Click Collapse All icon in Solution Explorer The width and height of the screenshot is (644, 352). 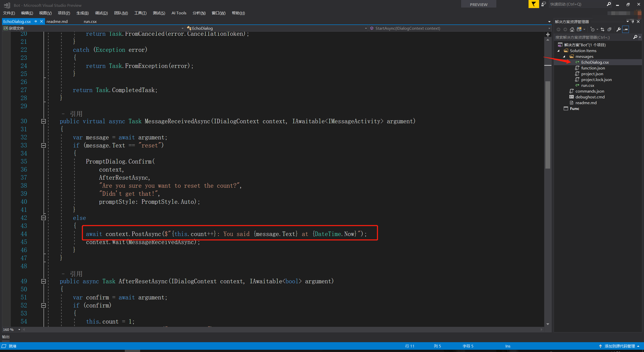click(609, 29)
